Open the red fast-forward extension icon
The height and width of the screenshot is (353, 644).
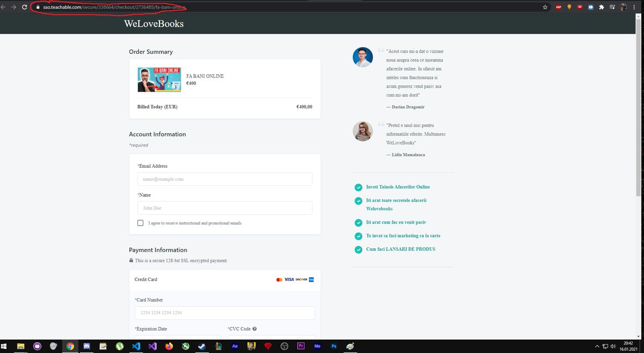[580, 7]
